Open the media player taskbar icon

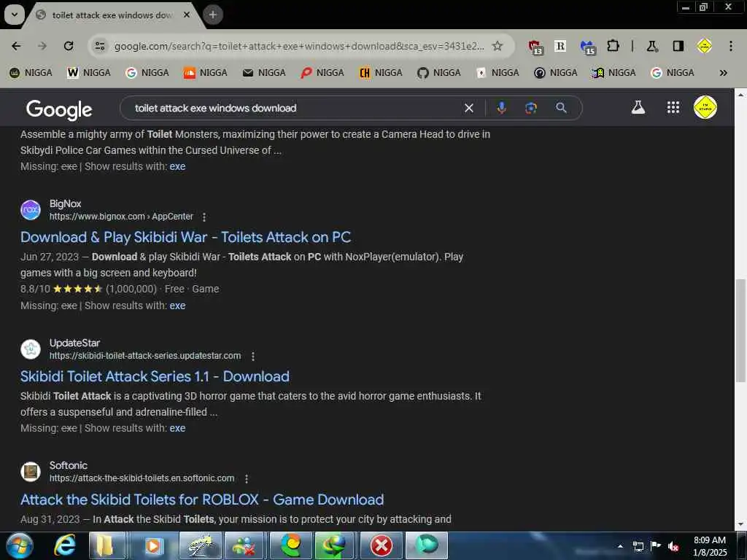pyautogui.click(x=153, y=545)
